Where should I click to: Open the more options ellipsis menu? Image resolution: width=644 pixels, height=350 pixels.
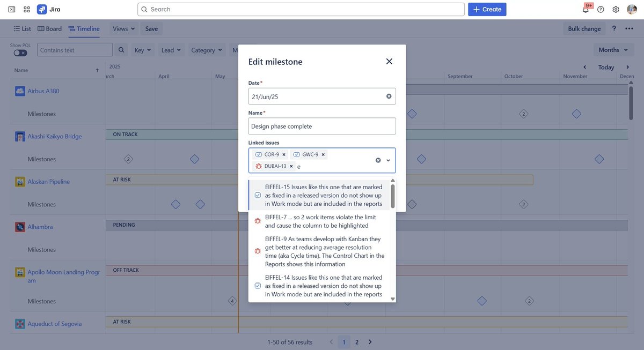click(x=629, y=28)
